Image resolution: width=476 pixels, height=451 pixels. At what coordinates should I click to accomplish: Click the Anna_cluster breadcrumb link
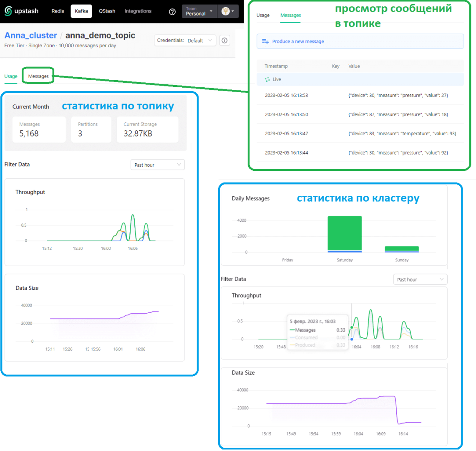pos(30,35)
